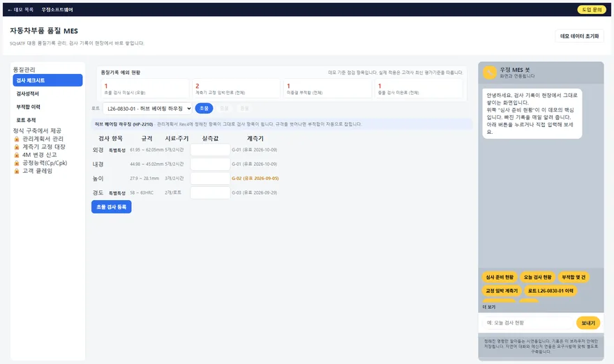Click the 특별특성 badge in the 외경 row
This screenshot has height=364, width=614.
tap(117, 151)
